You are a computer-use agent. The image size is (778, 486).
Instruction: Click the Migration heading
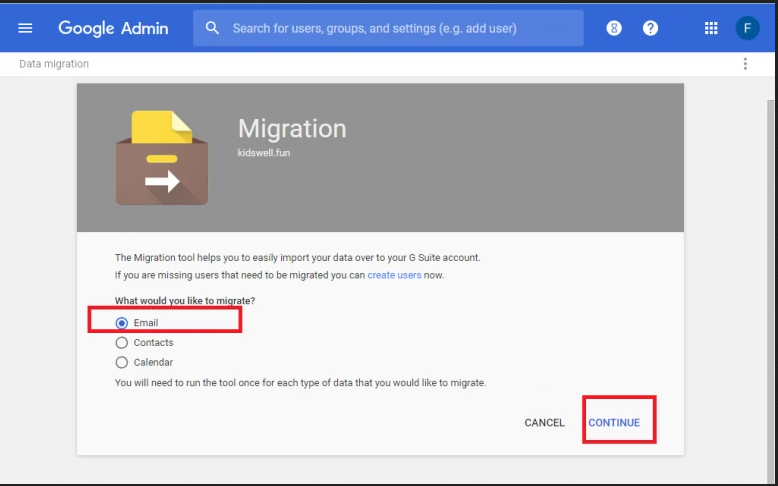[x=292, y=129]
